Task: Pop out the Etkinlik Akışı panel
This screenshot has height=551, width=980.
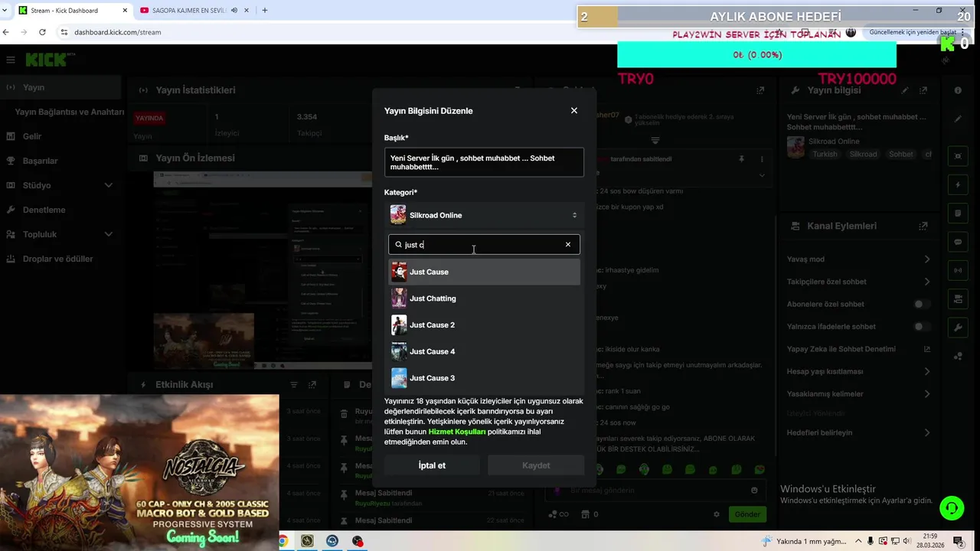Action: click(312, 384)
